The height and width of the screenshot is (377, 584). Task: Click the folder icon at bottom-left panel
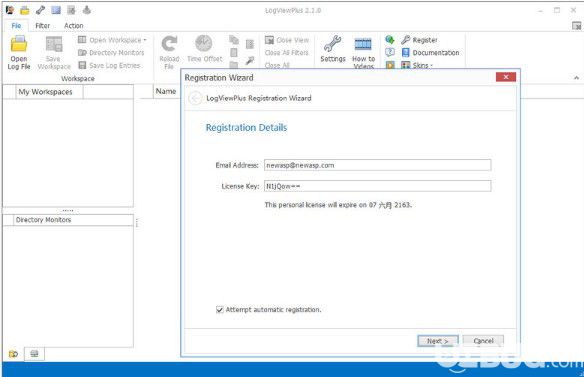click(x=13, y=354)
